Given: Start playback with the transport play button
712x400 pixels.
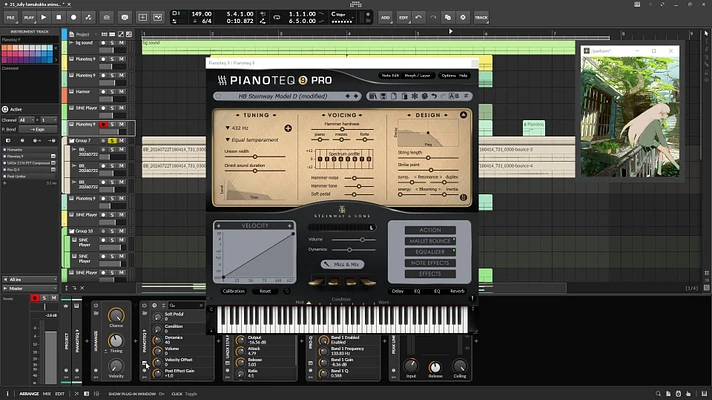Looking at the screenshot, I should click(x=44, y=17).
